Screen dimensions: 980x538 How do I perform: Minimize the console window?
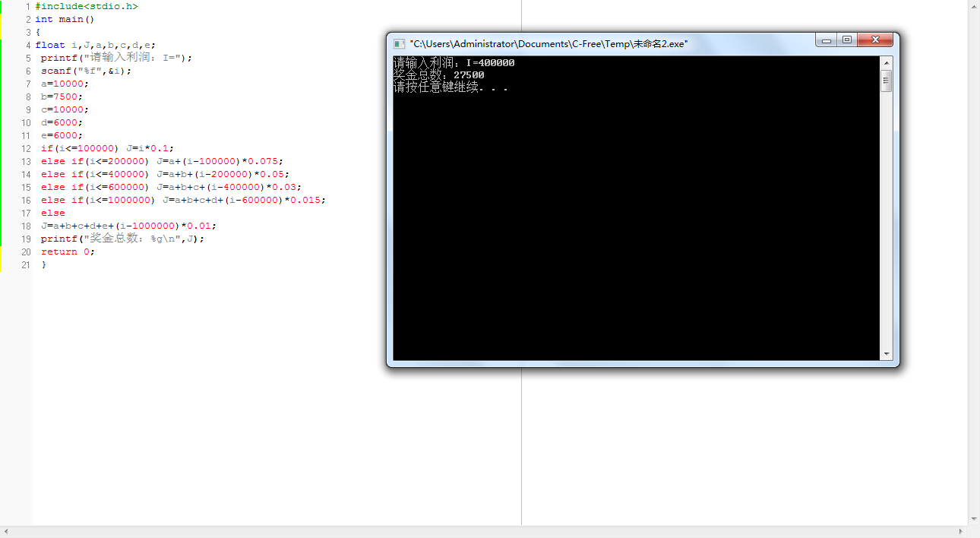tap(827, 40)
